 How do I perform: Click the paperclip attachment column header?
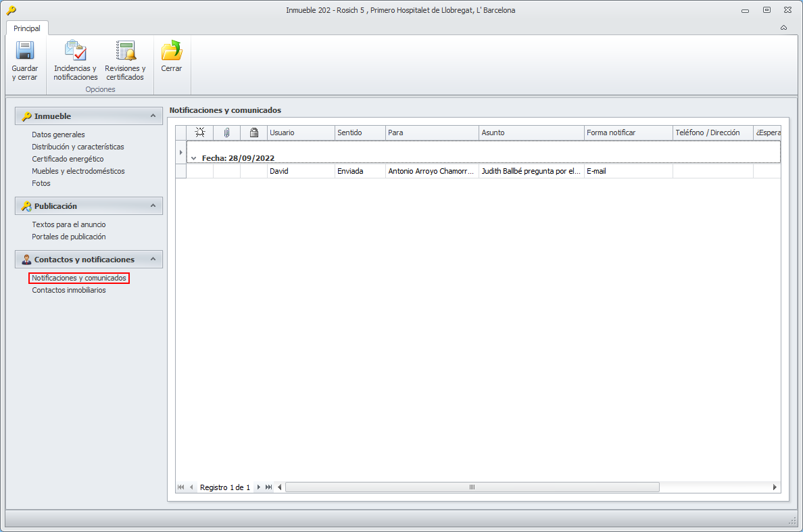point(226,133)
